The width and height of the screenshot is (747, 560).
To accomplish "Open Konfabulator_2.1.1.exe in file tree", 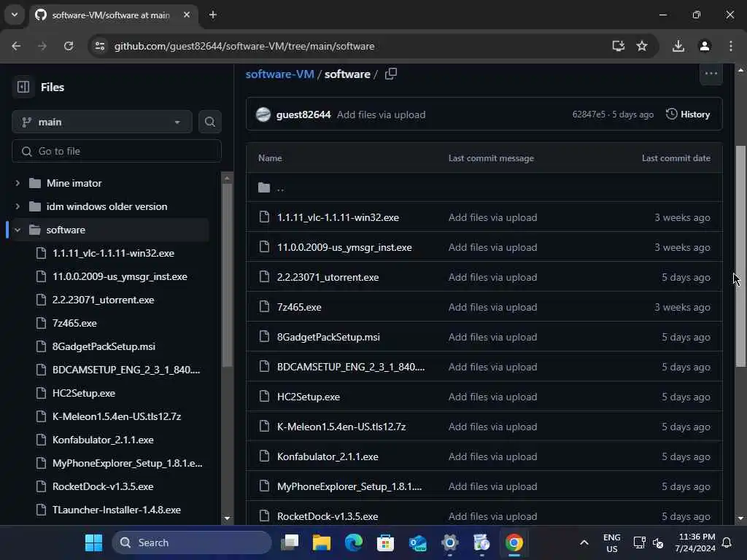I will [x=103, y=440].
